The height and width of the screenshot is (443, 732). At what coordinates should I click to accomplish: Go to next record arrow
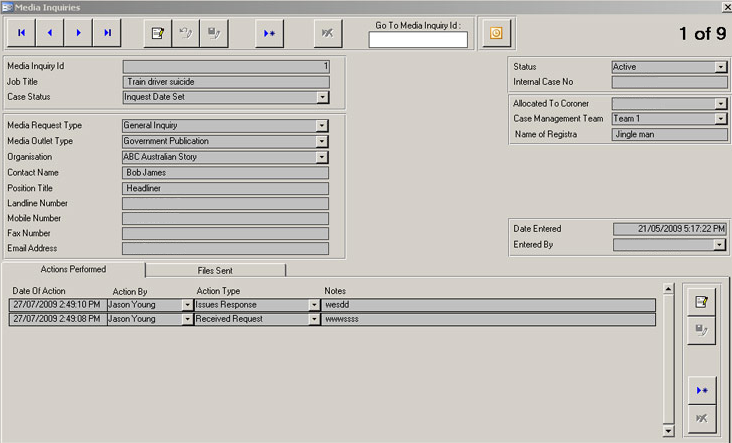pyautogui.click(x=78, y=33)
